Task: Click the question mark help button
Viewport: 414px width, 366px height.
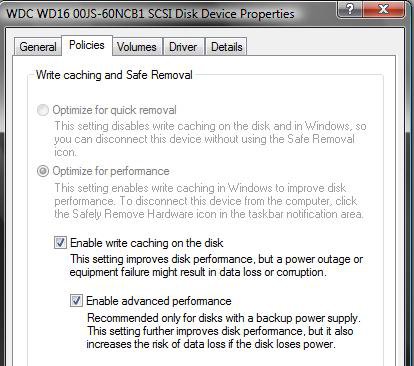Action: click(x=350, y=8)
